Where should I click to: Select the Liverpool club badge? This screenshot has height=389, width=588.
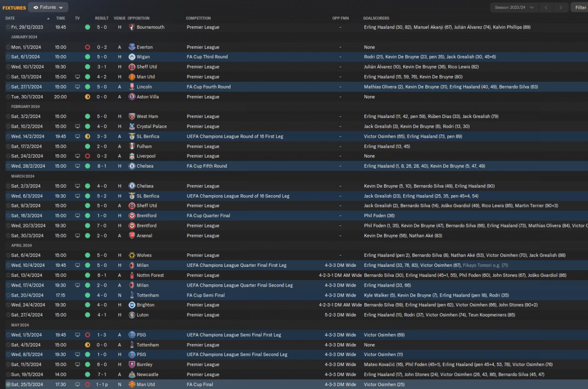(x=132, y=156)
